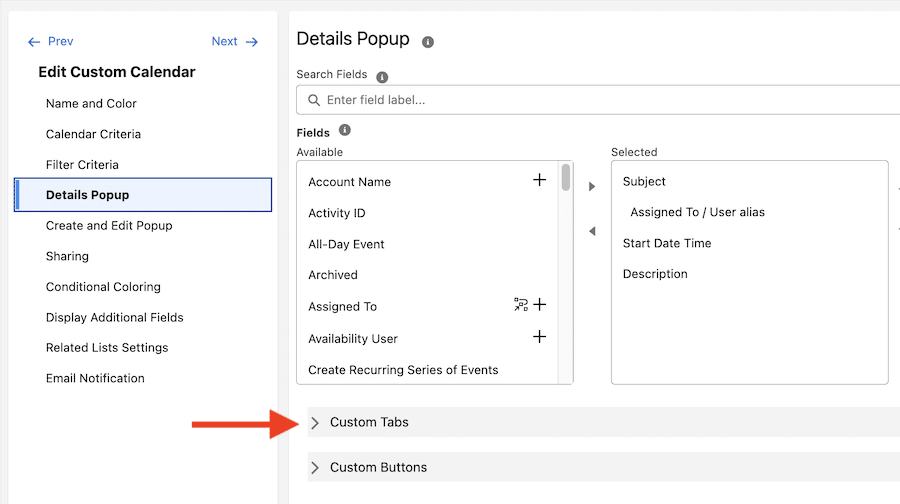Open the Sharing step
Image resolution: width=900 pixels, height=504 pixels.
click(x=67, y=256)
